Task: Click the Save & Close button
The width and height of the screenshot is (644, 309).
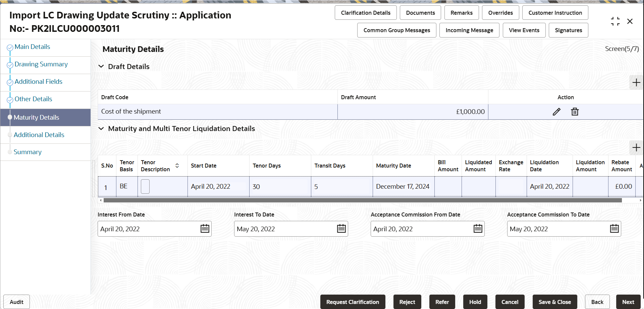Action: [x=555, y=302]
